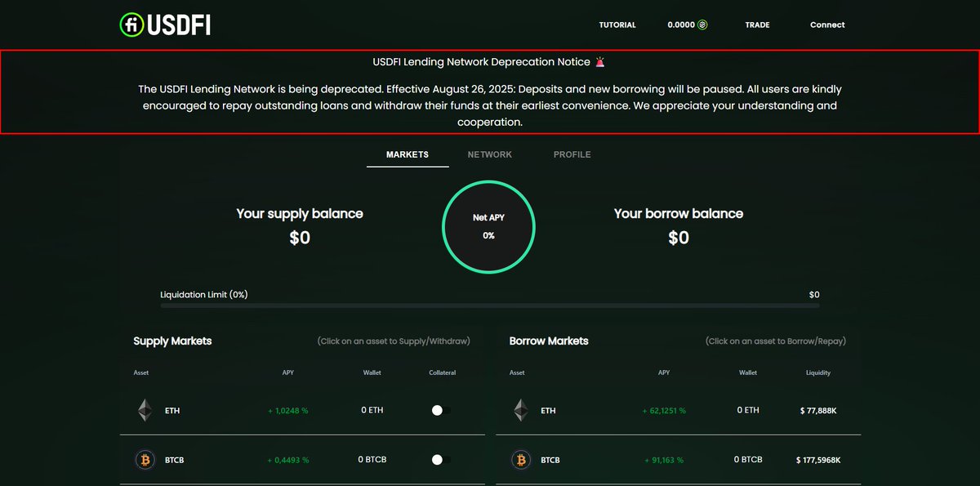Click the USDFI logo in header
Screen dimensions: 980x486
pos(165,25)
